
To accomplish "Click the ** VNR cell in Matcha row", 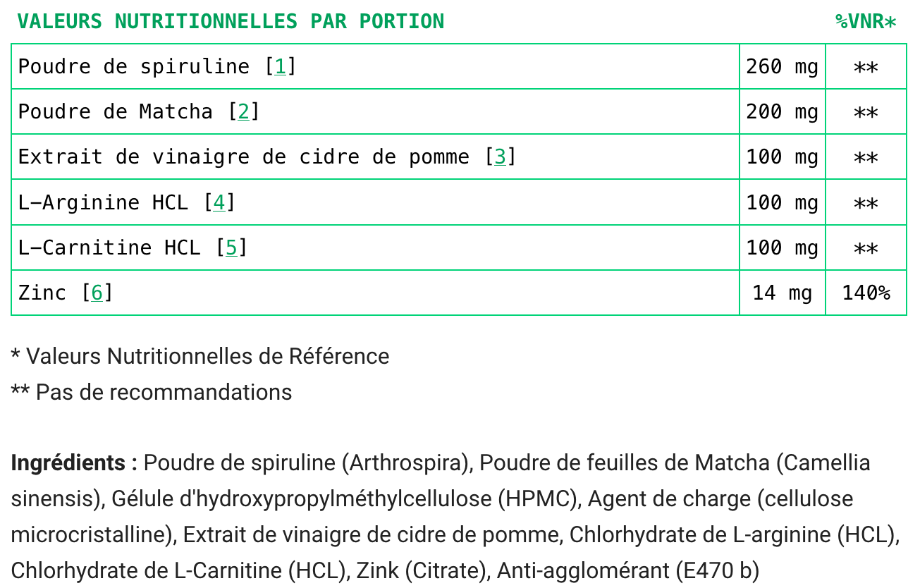I will coord(866,112).
